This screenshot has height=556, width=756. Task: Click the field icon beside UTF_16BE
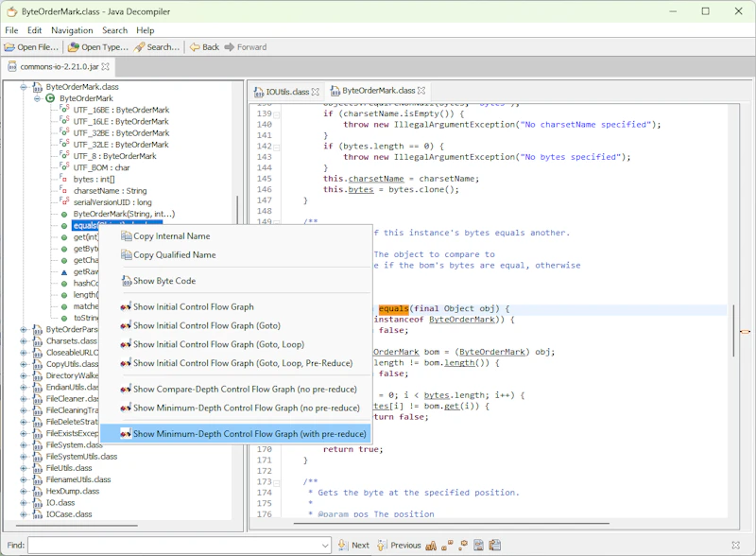point(64,109)
